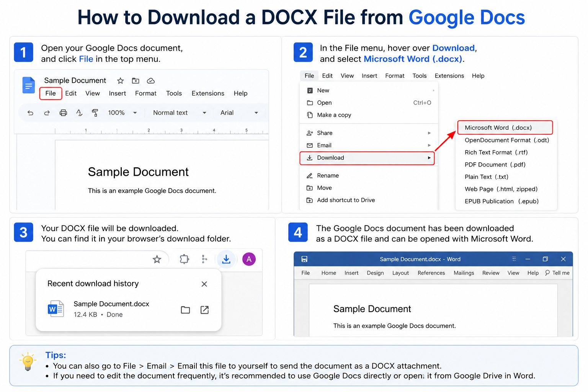
Task: Click the Redo arrow in the Docs toolbar
Action: [47, 113]
